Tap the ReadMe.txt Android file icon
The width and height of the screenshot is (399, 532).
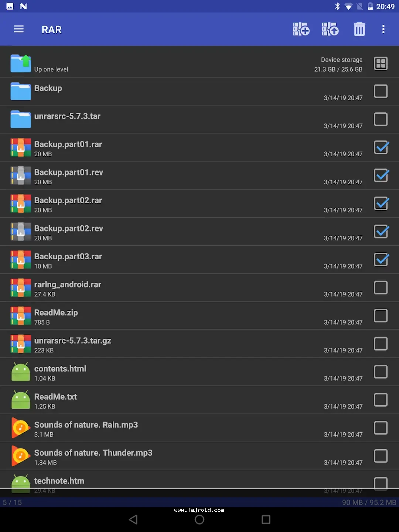[21, 400]
